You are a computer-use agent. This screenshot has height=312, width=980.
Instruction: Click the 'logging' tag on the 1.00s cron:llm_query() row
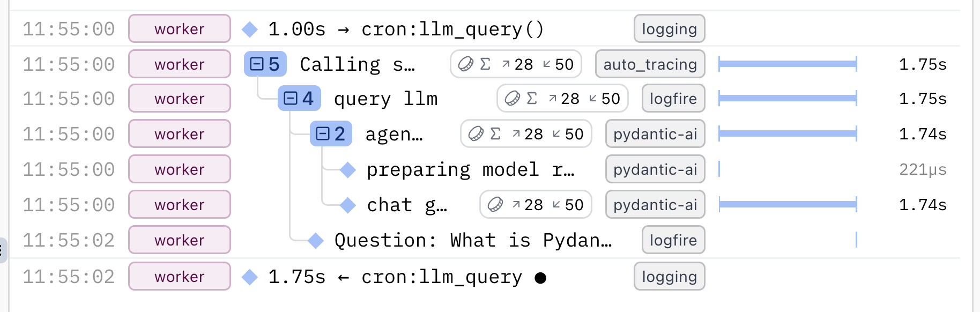click(x=669, y=29)
